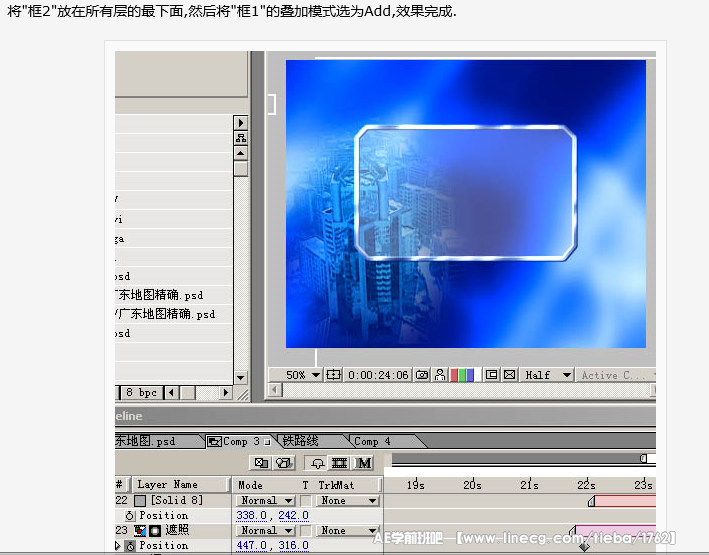Enable the frame blending filmstrip icon

[x=340, y=463]
